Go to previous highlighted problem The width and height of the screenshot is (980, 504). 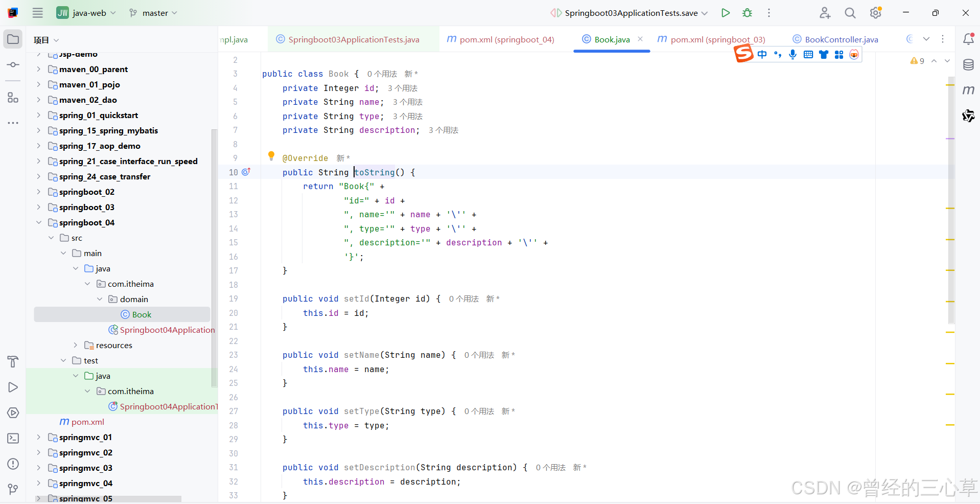934,61
